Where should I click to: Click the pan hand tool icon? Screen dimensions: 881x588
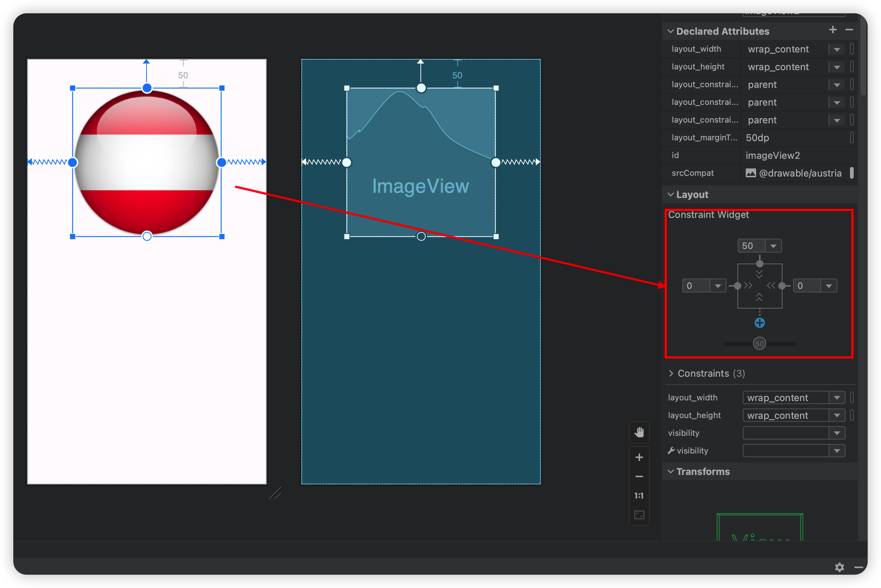click(x=639, y=432)
